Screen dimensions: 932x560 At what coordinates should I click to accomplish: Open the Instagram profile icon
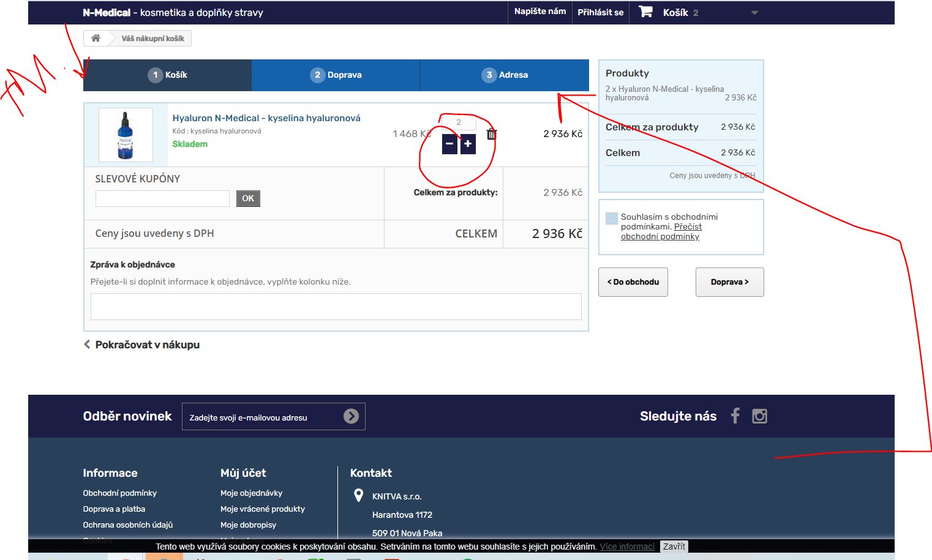759,416
